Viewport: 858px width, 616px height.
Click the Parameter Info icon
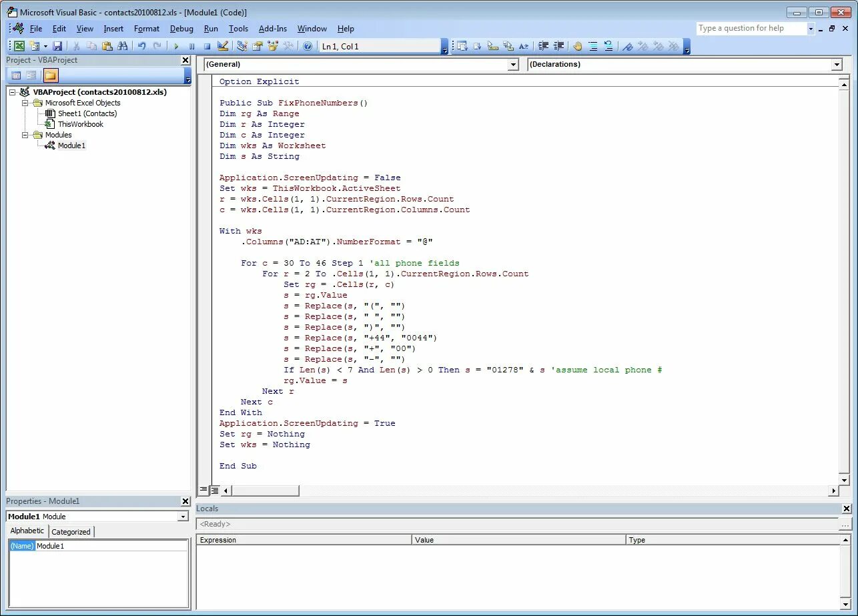pos(508,46)
